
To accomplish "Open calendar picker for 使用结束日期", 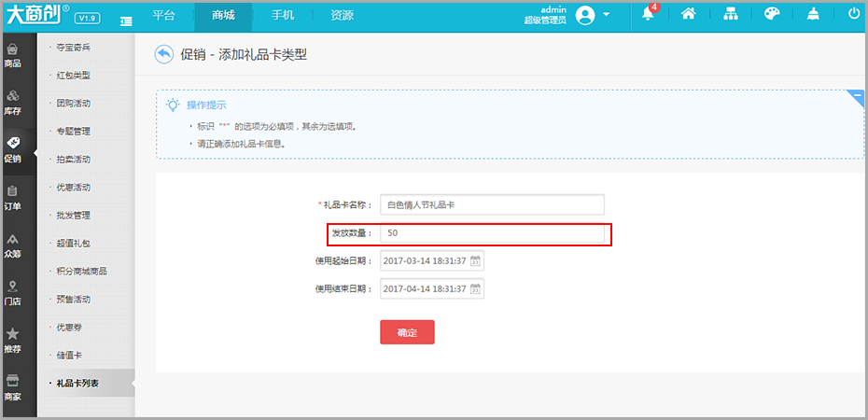I will (x=475, y=288).
